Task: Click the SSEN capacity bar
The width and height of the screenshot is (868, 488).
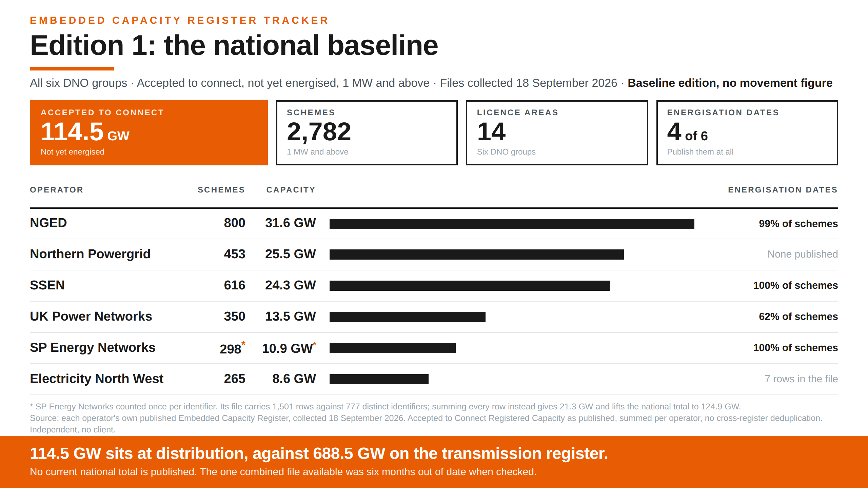Action: pyautogui.click(x=470, y=286)
